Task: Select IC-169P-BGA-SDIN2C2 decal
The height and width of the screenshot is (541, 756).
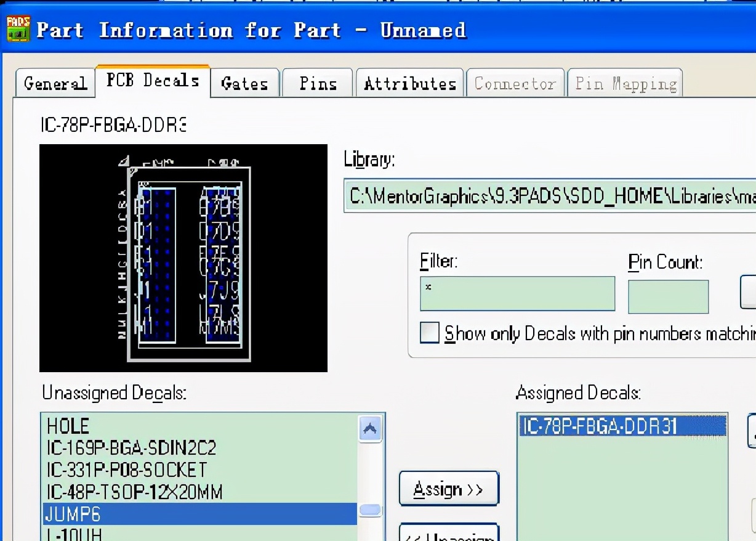Action: (x=199, y=447)
